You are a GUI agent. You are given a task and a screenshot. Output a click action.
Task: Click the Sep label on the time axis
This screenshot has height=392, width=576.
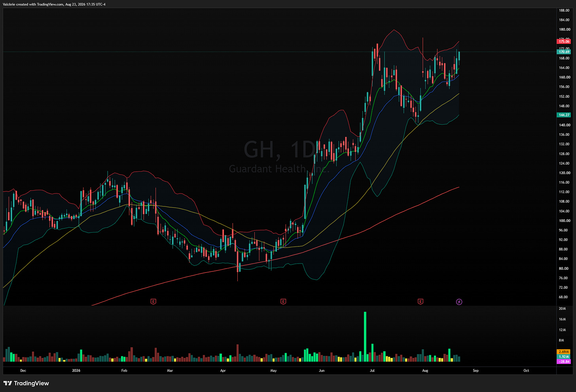click(476, 371)
